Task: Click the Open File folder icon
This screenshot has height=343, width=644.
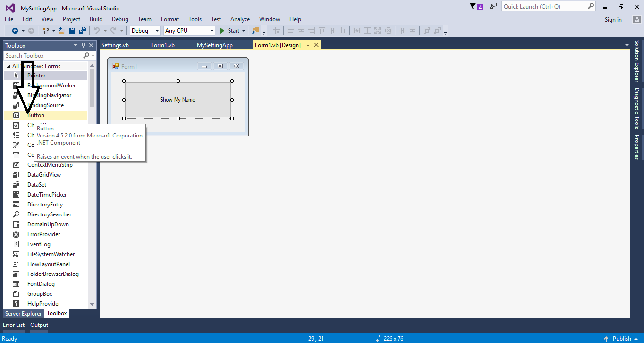Action: click(x=61, y=31)
